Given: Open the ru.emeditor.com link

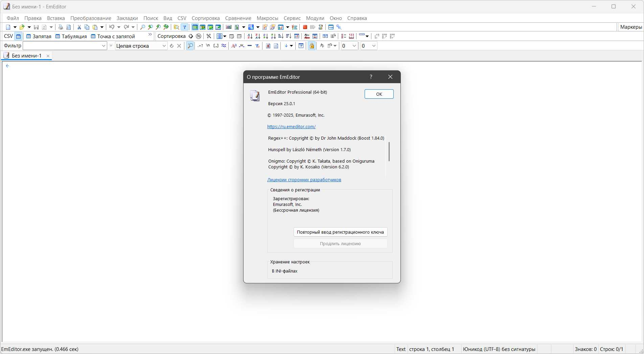Looking at the screenshot, I should tap(291, 126).
